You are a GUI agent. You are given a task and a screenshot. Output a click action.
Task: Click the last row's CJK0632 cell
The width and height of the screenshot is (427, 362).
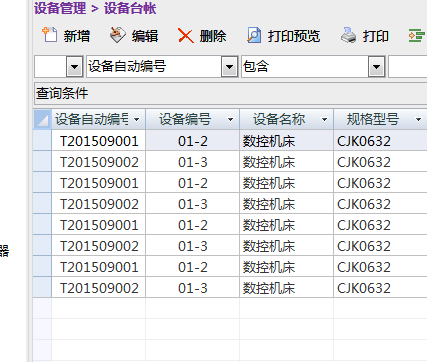[380, 288]
